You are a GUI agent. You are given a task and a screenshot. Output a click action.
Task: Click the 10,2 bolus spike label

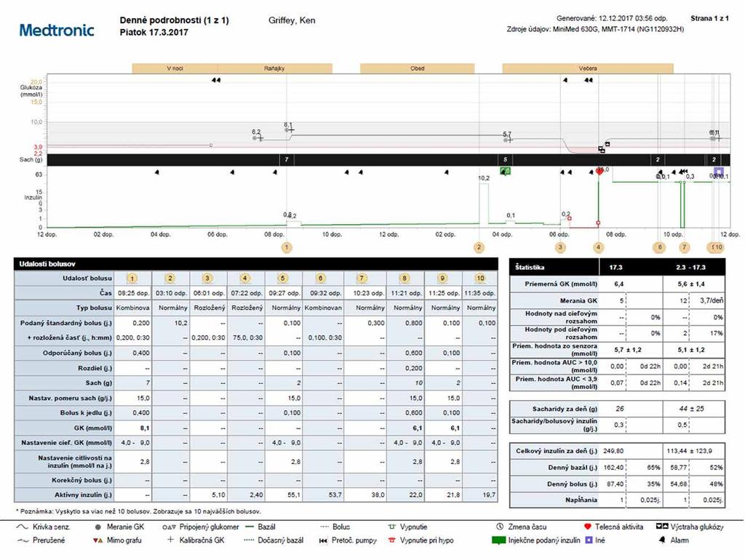[x=484, y=178]
